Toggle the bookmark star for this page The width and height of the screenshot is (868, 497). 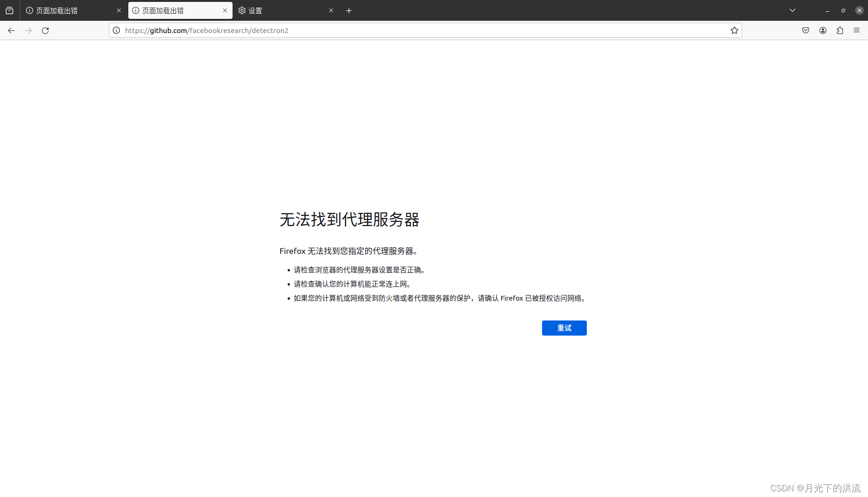click(x=734, y=30)
